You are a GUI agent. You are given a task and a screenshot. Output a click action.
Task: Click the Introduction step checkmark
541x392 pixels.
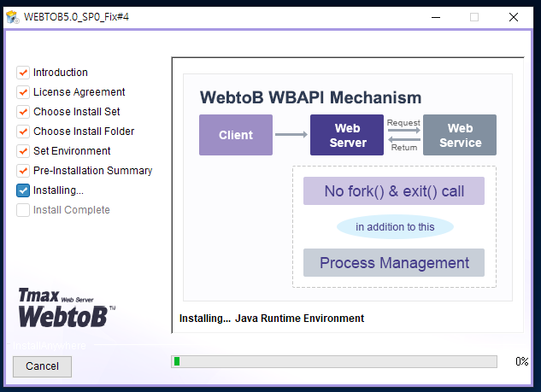(x=23, y=73)
